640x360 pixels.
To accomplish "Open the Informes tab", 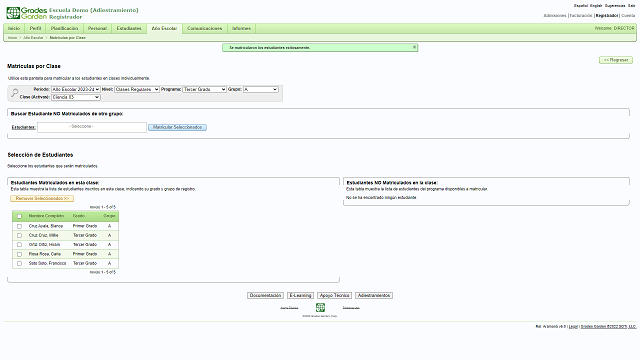I will click(x=241, y=29).
